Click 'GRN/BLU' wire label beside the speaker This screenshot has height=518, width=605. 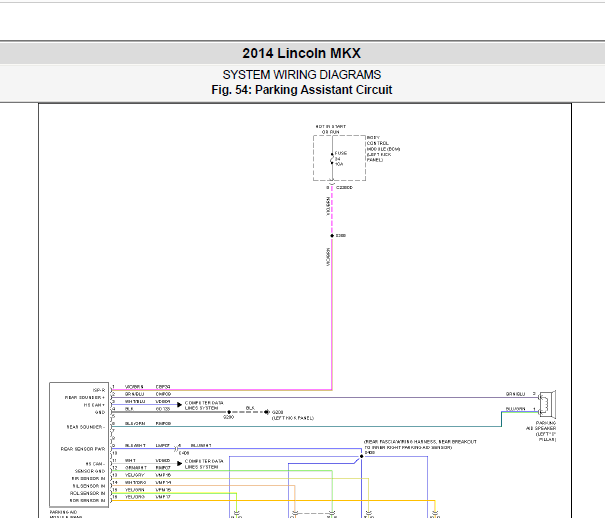pyautogui.click(x=515, y=394)
